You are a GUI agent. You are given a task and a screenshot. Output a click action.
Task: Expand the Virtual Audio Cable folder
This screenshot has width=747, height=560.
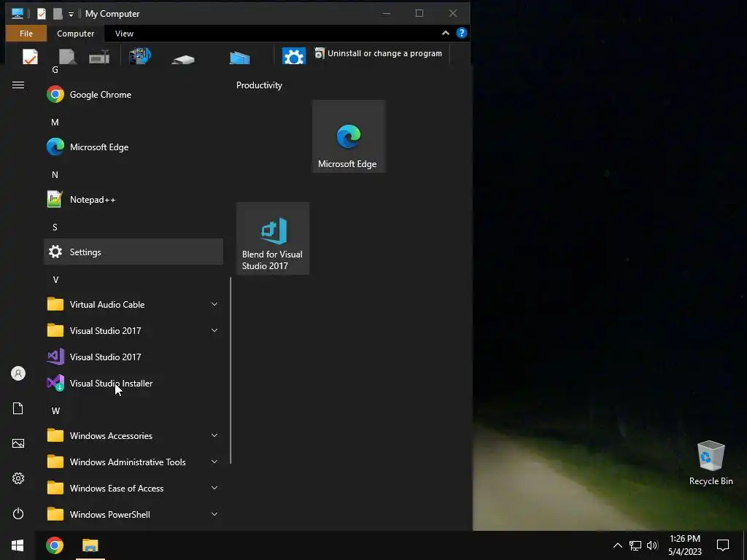click(x=133, y=305)
